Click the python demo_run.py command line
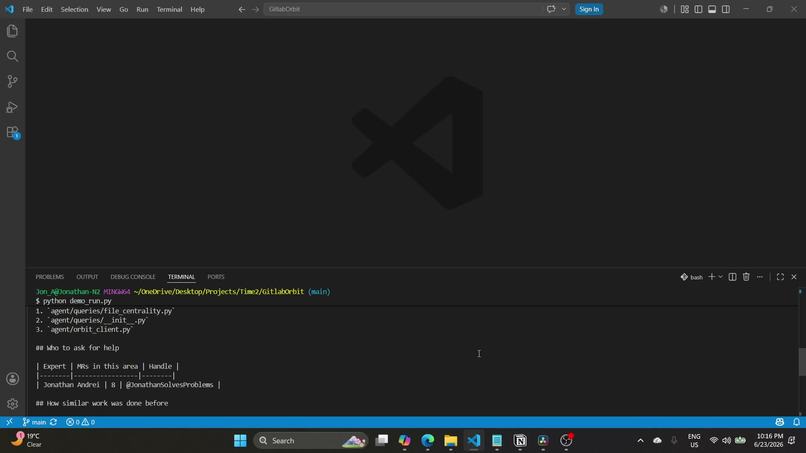Image resolution: width=806 pixels, height=453 pixels. tap(77, 301)
